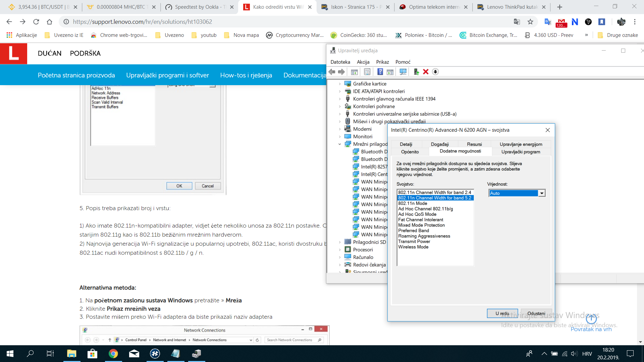Image resolution: width=644 pixels, height=362 pixels.
Task: Expand the Procesori tree node
Action: [340, 250]
